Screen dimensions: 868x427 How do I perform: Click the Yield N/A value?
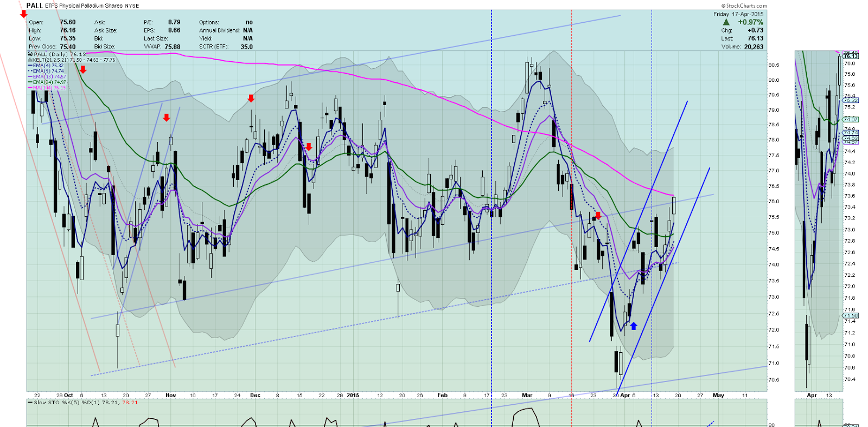(248, 38)
